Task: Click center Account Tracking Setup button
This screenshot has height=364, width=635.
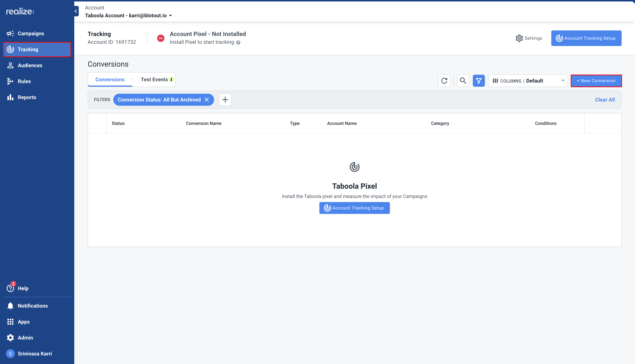Action: point(354,208)
